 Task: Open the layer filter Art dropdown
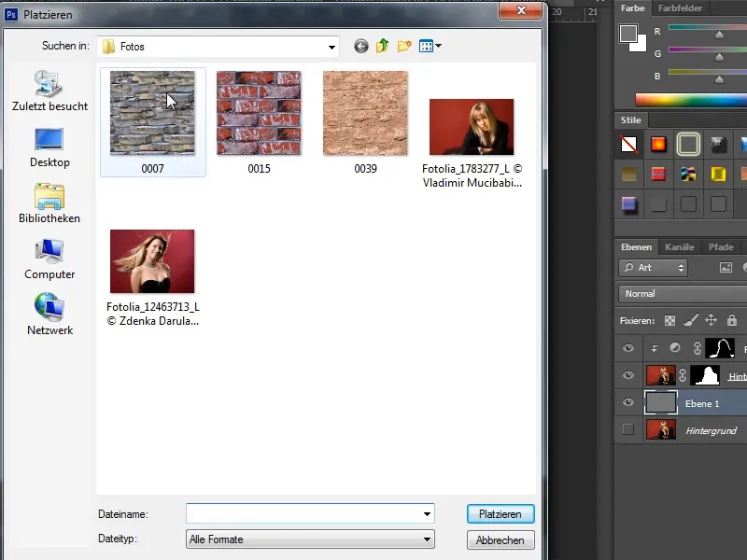pos(653,268)
